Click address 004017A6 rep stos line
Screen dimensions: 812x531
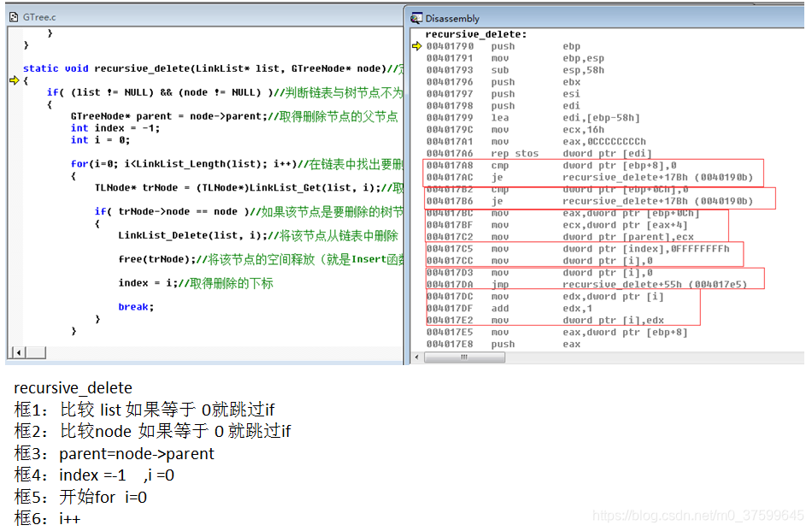click(x=539, y=153)
